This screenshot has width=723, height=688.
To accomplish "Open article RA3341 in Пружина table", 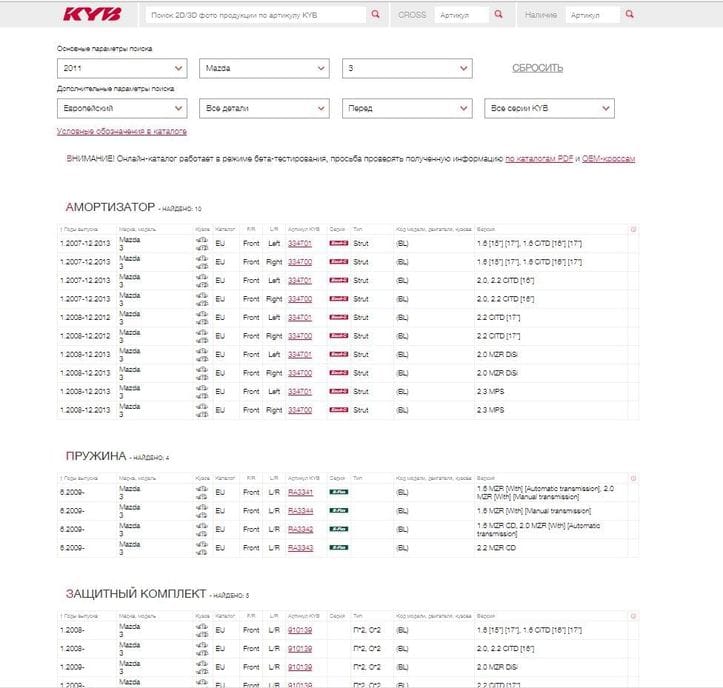I will click(300, 492).
